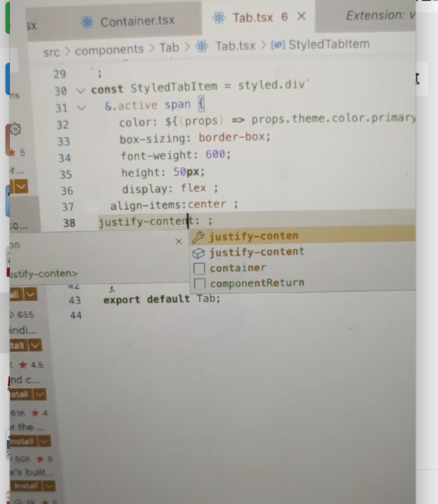Image resolution: width=438 pixels, height=504 pixels.
Task: Install the extension with 61K downloads
Action: click(23, 441)
